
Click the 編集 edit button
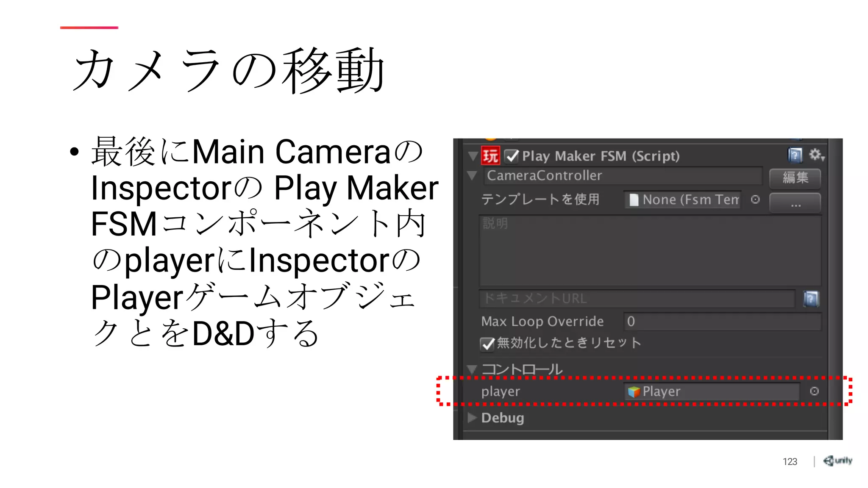(x=795, y=177)
